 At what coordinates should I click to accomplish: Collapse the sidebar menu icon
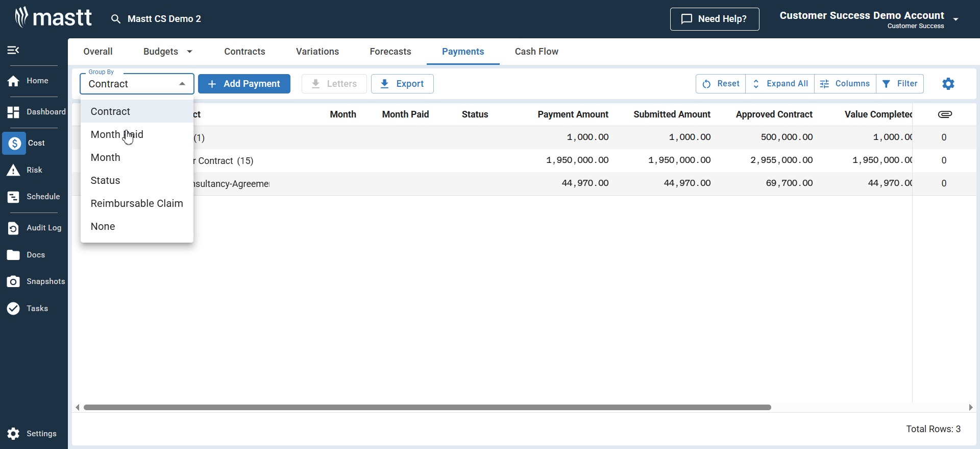[x=13, y=50]
